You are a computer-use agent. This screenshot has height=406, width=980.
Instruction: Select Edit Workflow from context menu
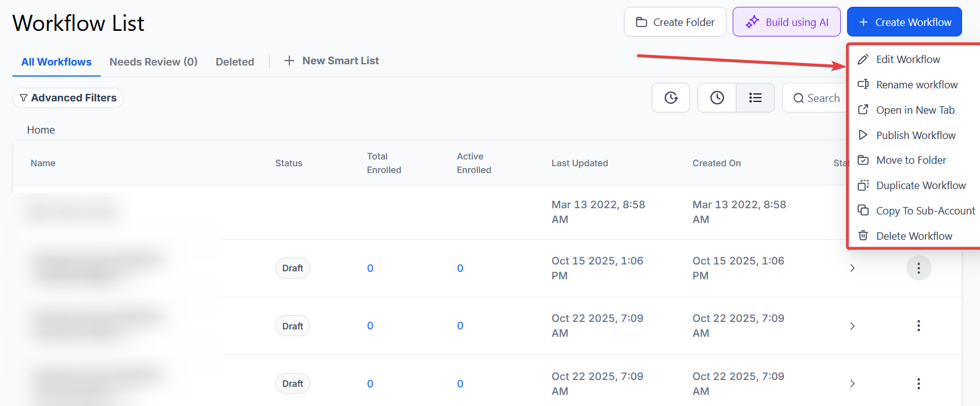(908, 59)
